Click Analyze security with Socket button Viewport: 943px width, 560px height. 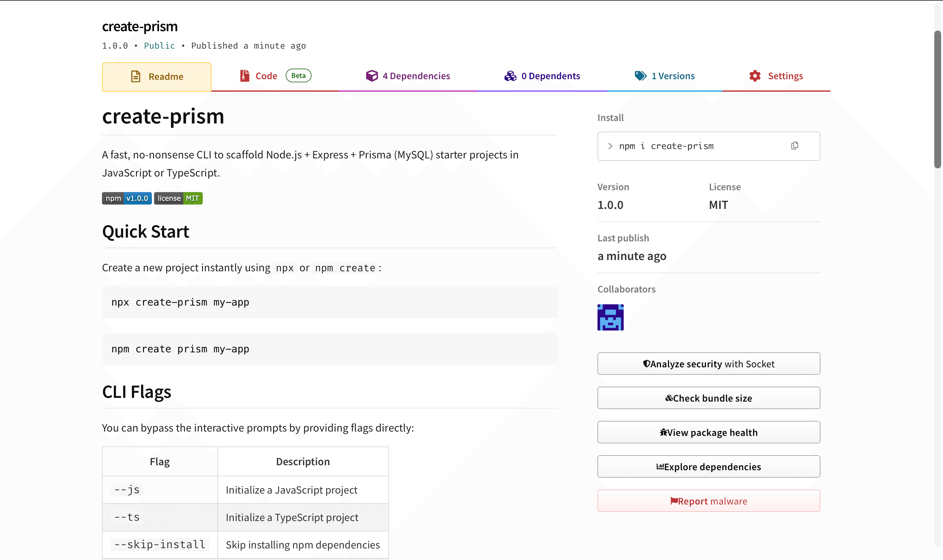709,363
